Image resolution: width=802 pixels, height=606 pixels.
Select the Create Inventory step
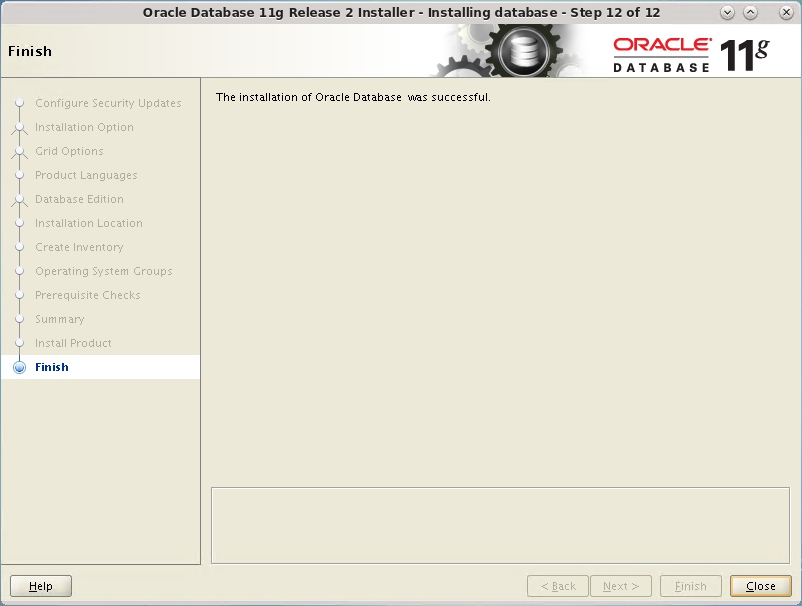point(79,247)
